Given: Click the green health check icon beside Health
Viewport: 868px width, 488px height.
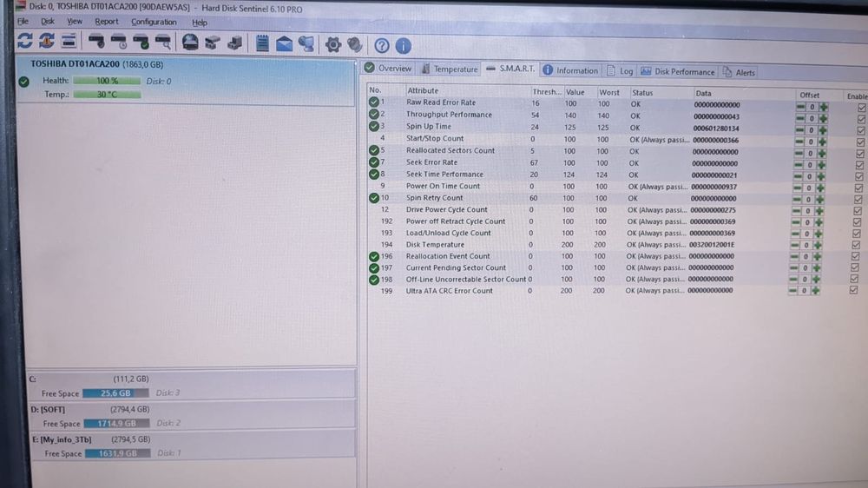Looking at the screenshot, I should 23,82.
